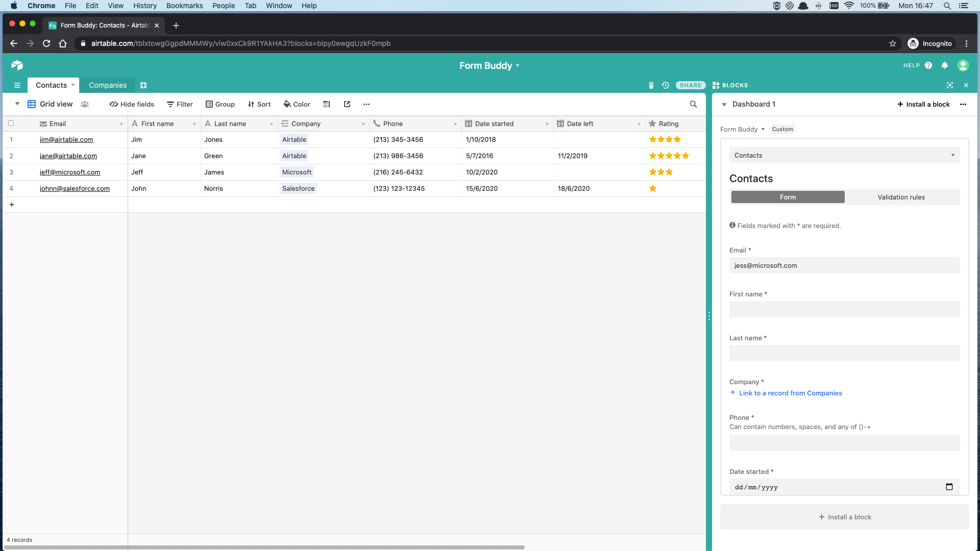Screen dimensions: 980x551
Task: Click Hide fields button
Action: (132, 104)
